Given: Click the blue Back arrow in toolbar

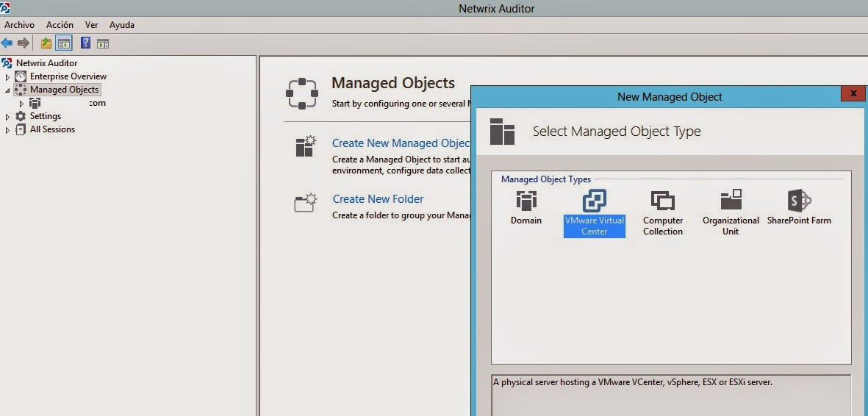Looking at the screenshot, I should (7, 43).
